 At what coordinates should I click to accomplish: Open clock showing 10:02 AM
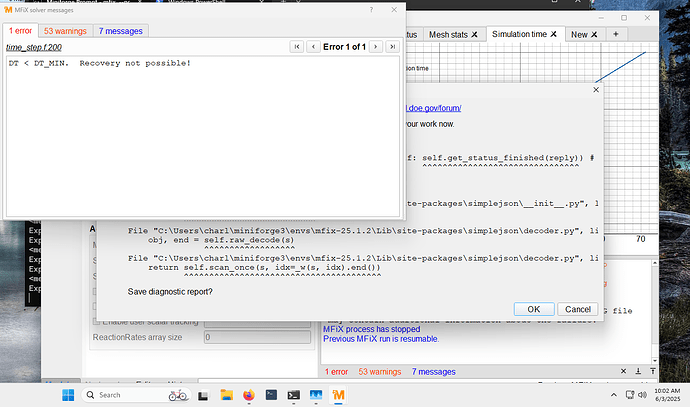[x=667, y=395]
